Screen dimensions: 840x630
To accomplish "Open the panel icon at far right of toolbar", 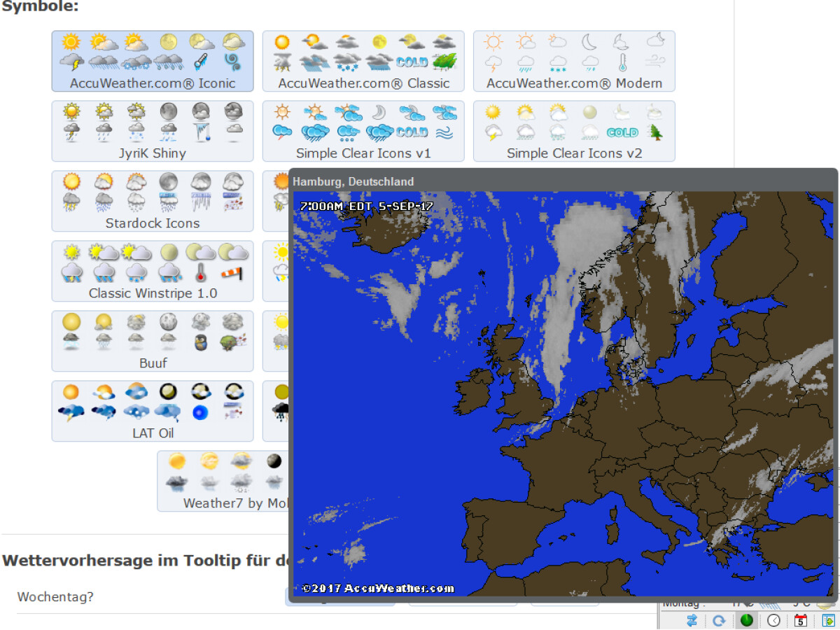I will pyautogui.click(x=829, y=619).
